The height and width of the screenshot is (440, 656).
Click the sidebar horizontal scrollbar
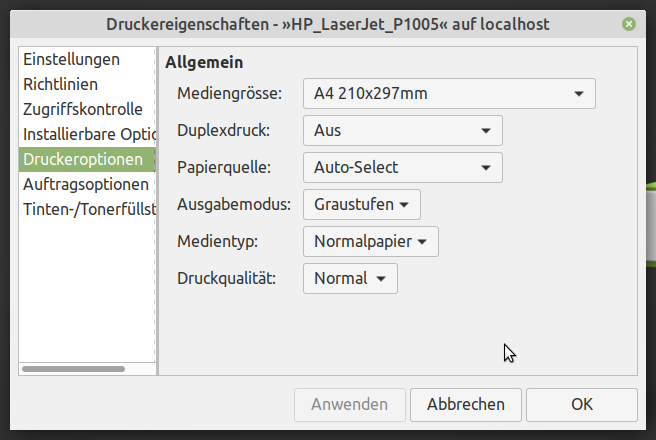click(x=74, y=369)
